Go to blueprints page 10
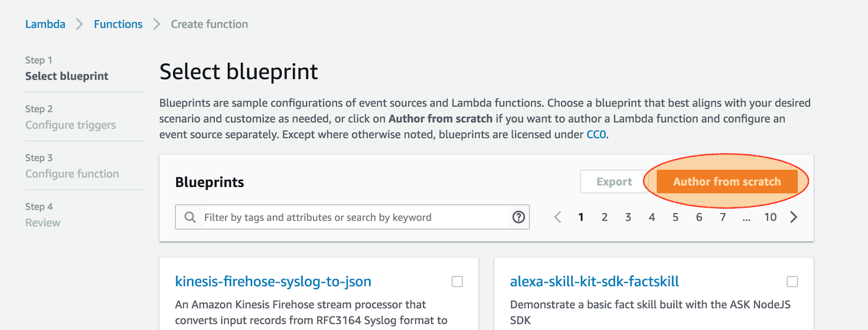The width and height of the screenshot is (868, 330). [x=770, y=217]
